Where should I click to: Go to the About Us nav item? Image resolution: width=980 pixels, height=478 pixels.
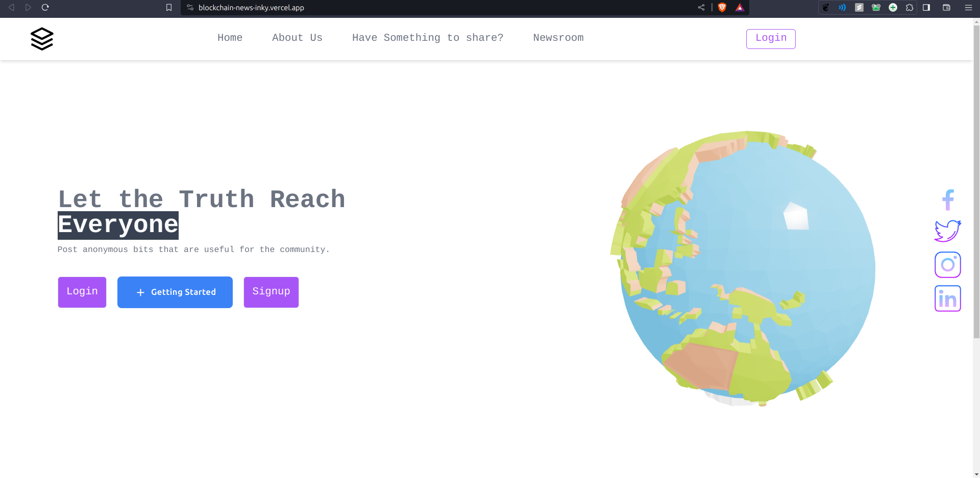tap(297, 38)
